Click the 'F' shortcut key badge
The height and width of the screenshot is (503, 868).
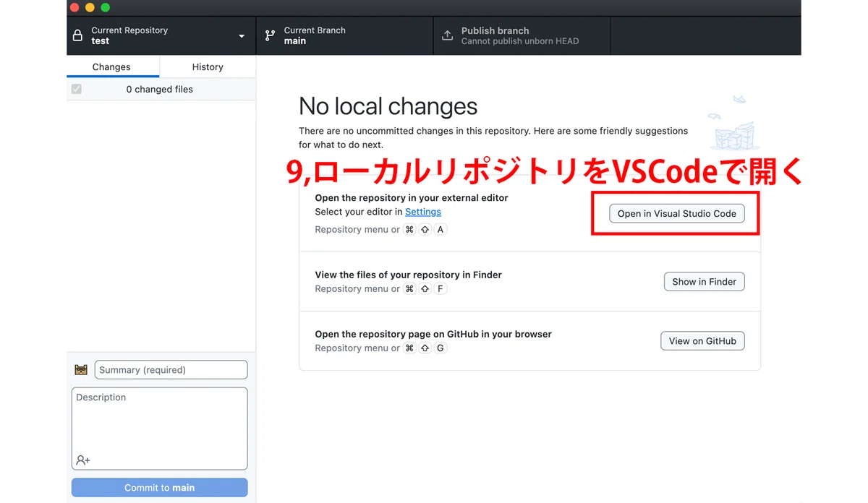click(x=441, y=288)
